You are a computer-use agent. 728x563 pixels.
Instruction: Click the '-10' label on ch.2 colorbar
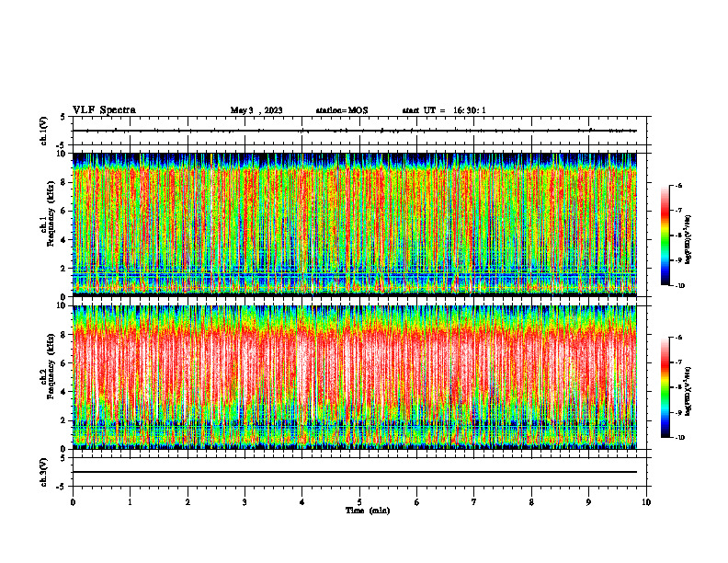pyautogui.click(x=679, y=438)
